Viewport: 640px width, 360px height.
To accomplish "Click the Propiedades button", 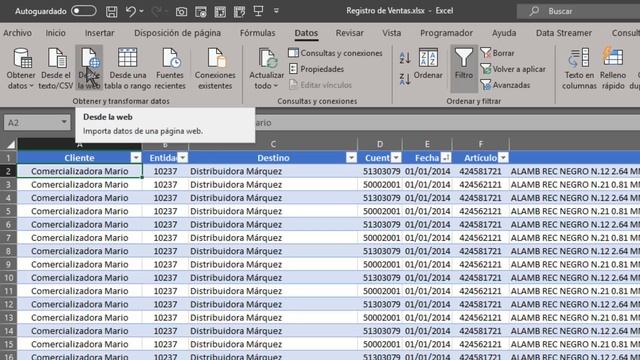I will coord(316,69).
